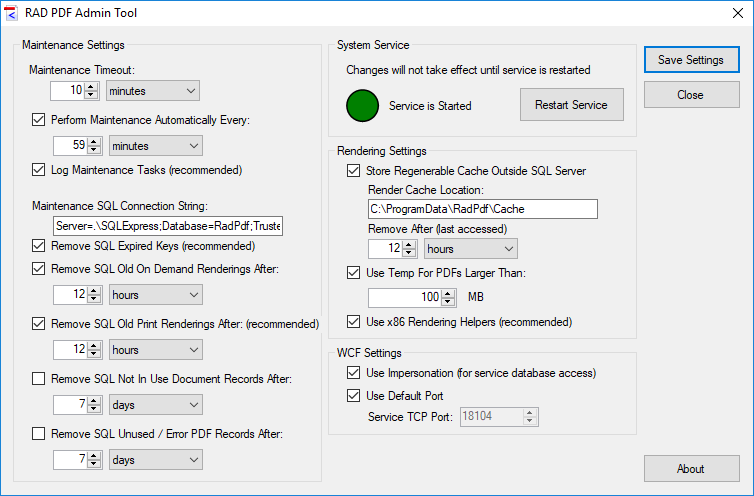Open automatic maintenance interval units dropdown

pos(156,146)
